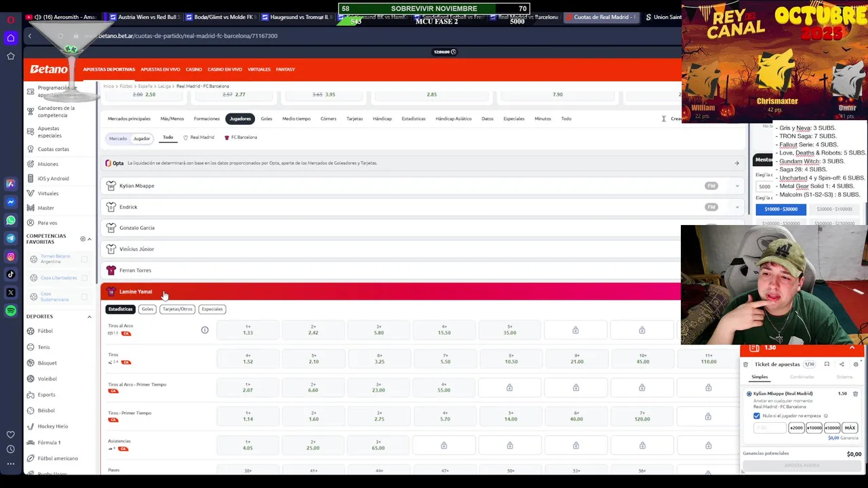
Task: Expand Vinicius Júnior player row
Action: [x=391, y=249]
